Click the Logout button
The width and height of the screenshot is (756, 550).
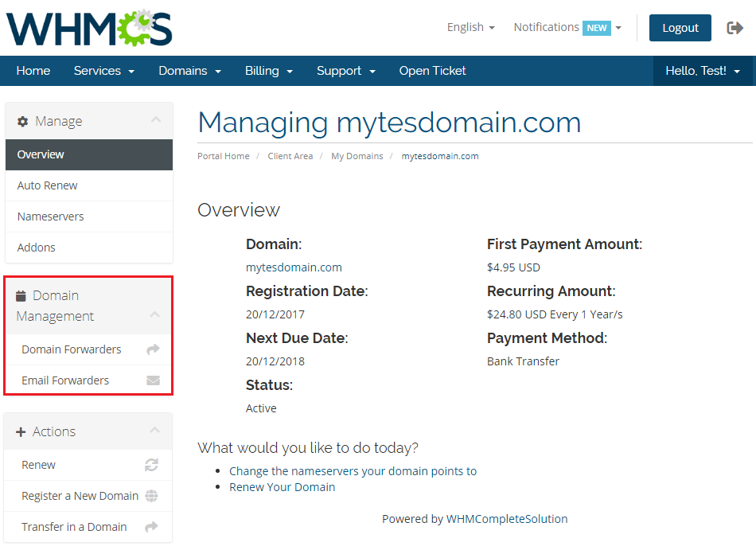point(680,28)
